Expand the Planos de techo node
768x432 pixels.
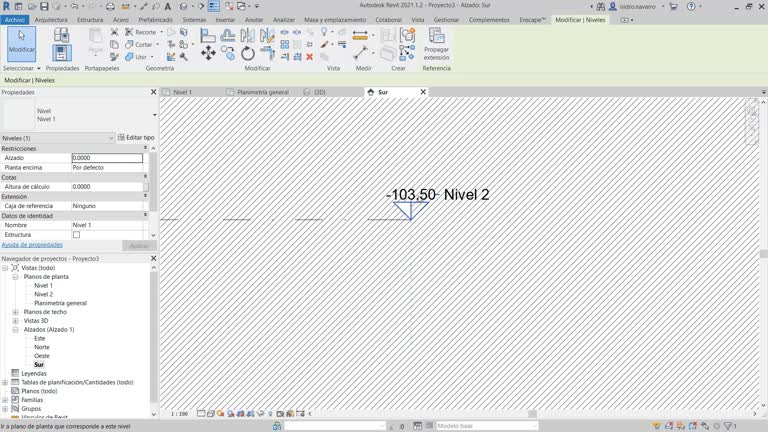15,312
